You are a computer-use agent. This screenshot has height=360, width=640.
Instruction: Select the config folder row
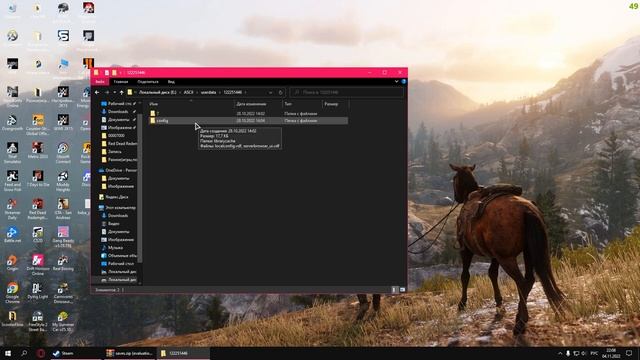[248, 121]
